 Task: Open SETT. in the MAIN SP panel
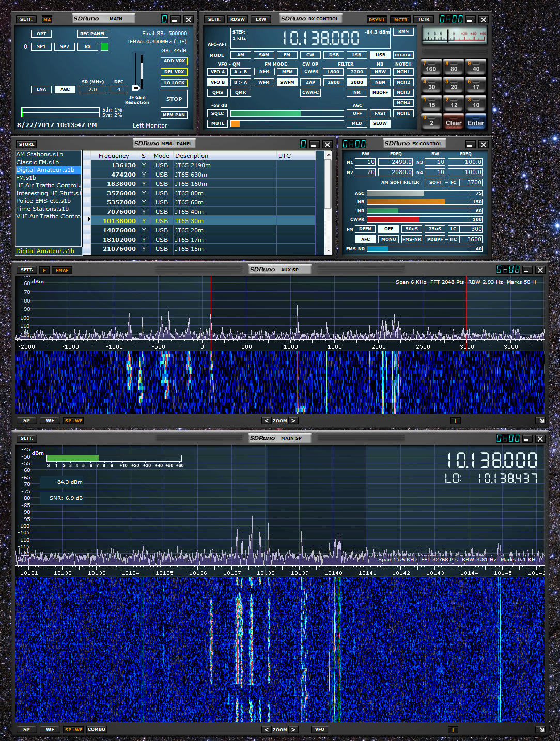click(26, 439)
